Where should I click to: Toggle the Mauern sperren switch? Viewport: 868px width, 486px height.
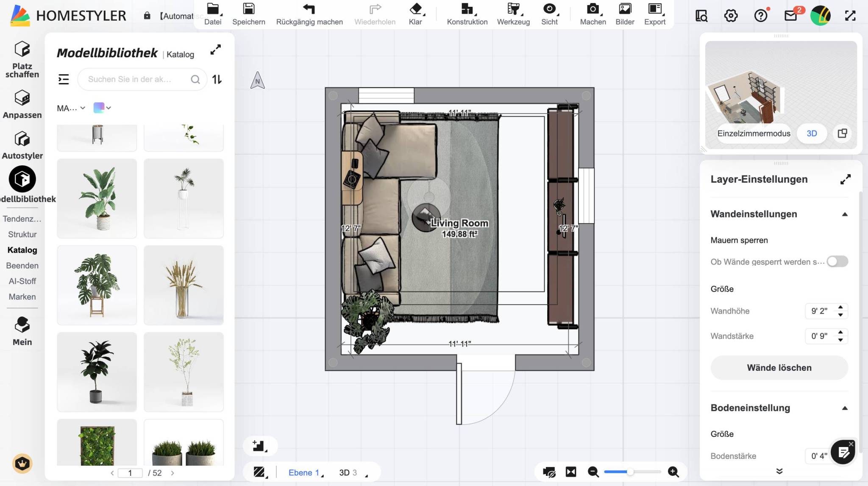(837, 261)
